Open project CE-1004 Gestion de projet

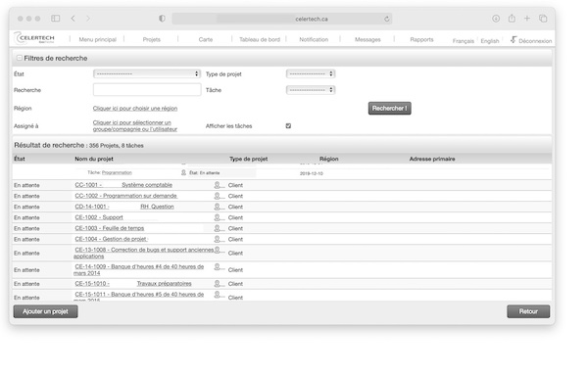111,239
